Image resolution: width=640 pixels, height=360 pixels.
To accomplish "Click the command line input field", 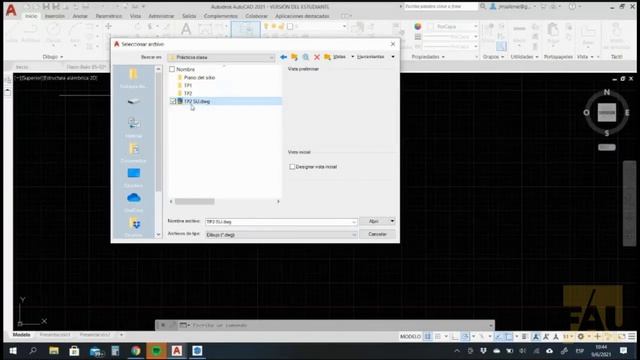I will 339,325.
